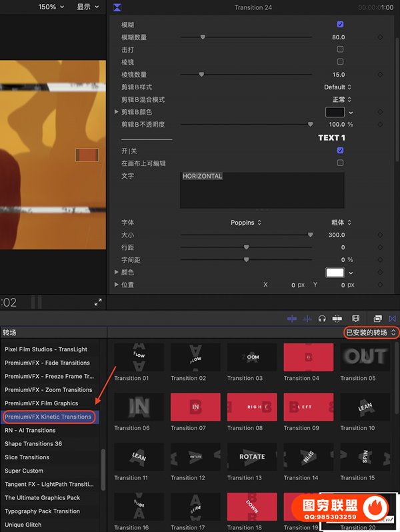Expand the 剪辑B颜色 disclosure triangle
400x532 pixels.
click(x=117, y=112)
